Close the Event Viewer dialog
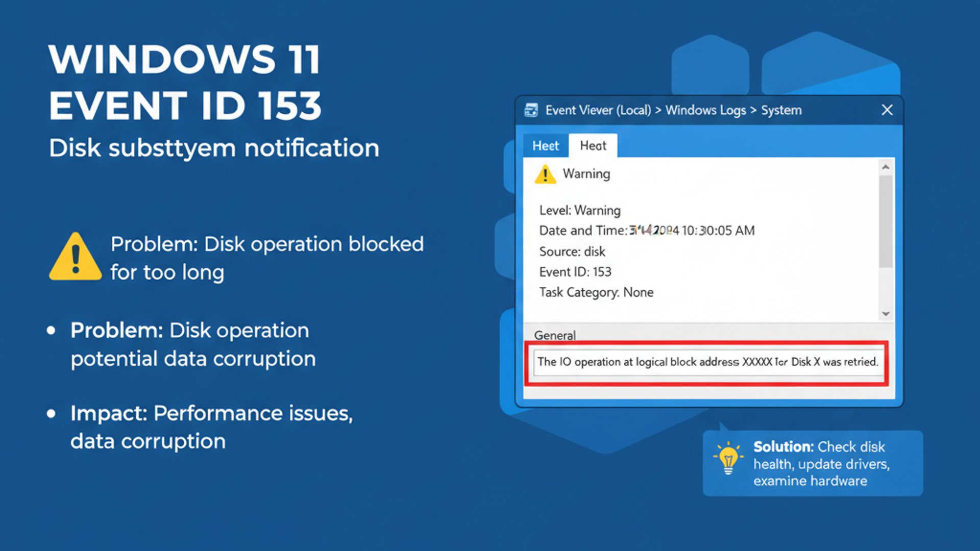Viewport: 980px width, 551px height. [887, 110]
